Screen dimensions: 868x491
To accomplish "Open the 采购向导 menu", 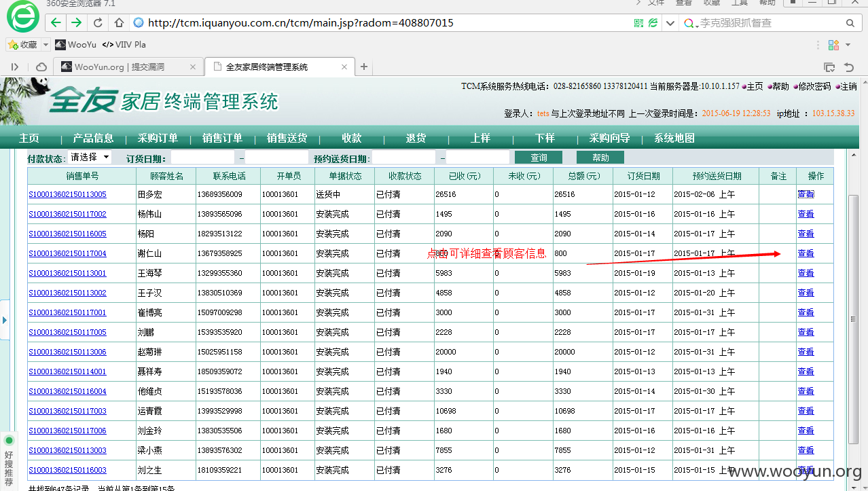I will (609, 138).
